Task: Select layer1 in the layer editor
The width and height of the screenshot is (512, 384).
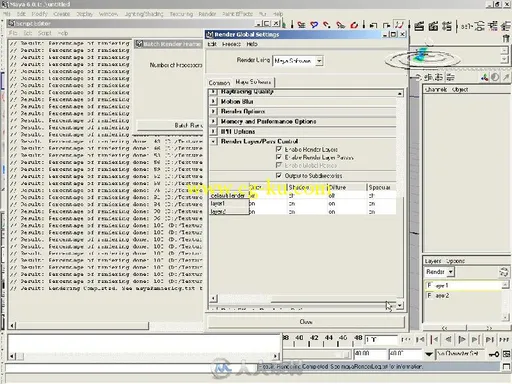Action: [463, 285]
